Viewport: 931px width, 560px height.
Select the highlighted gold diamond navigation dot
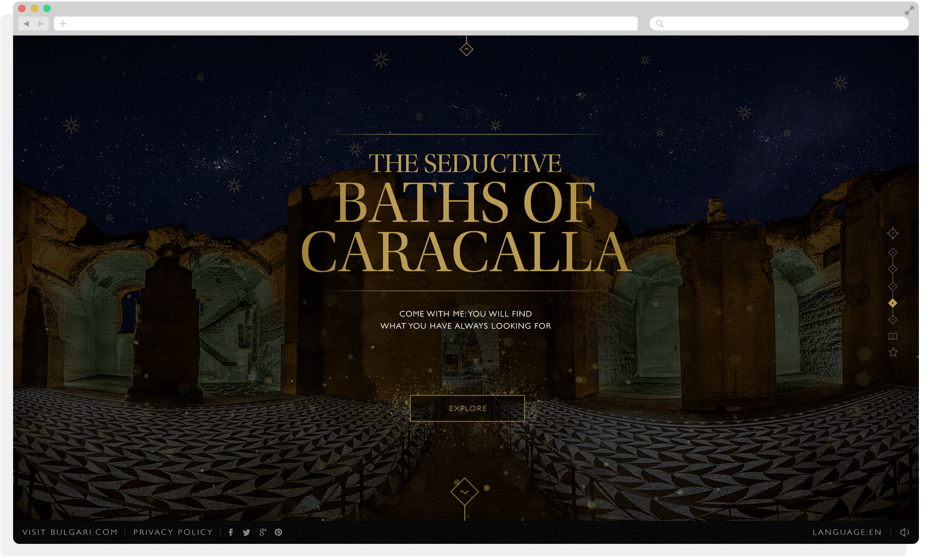coord(892,303)
